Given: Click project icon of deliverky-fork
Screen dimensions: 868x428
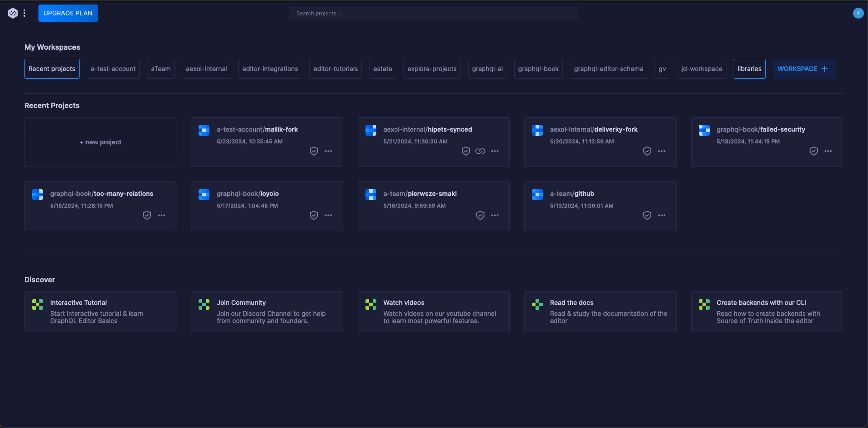Looking at the screenshot, I should [537, 130].
